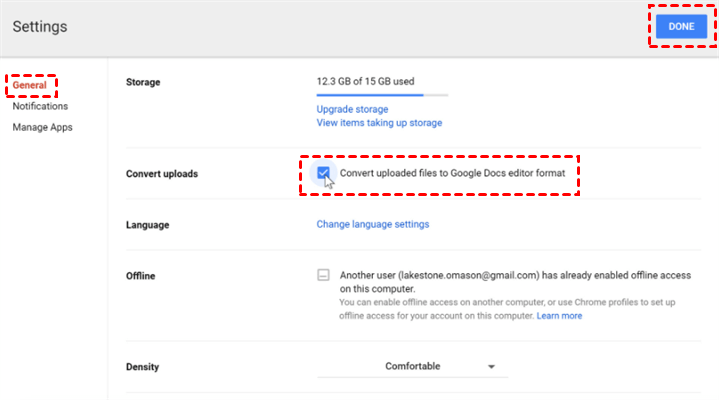Open the Upgrade storage link

(352, 109)
